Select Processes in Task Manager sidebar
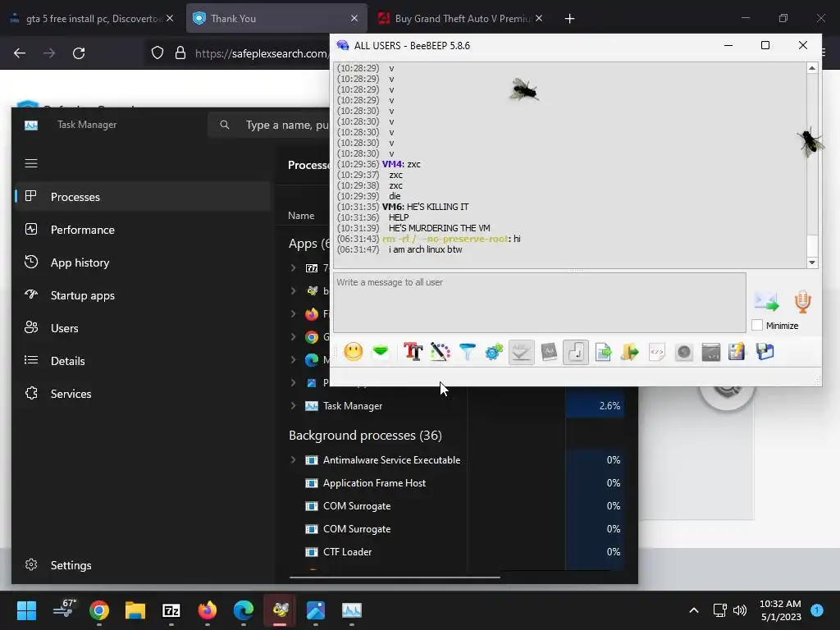The width and height of the screenshot is (840, 630). click(x=143, y=197)
